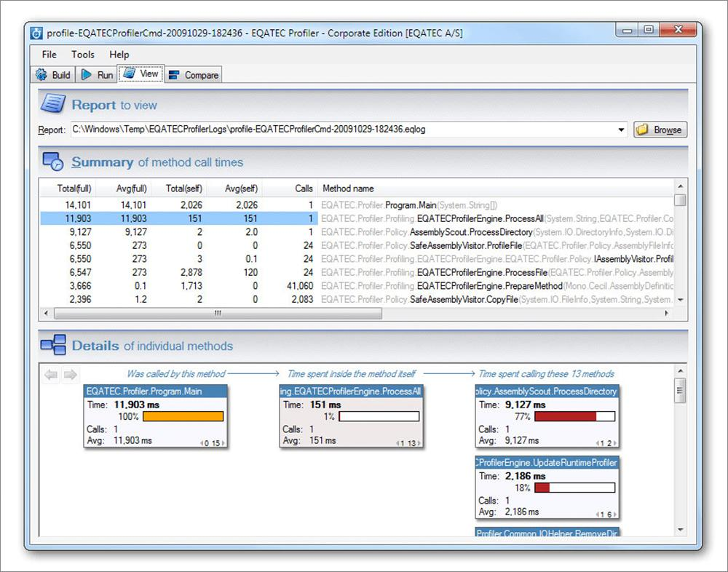The image size is (728, 572).
Task: Sort by the Calls column header
Action: coord(290,188)
